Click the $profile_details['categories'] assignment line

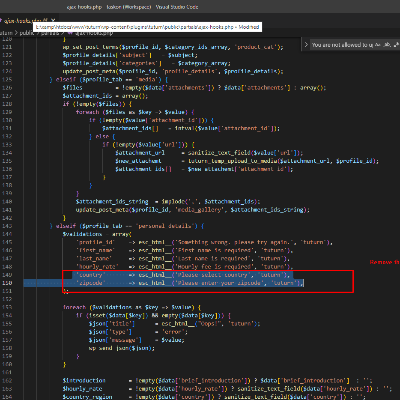[x=146, y=63]
